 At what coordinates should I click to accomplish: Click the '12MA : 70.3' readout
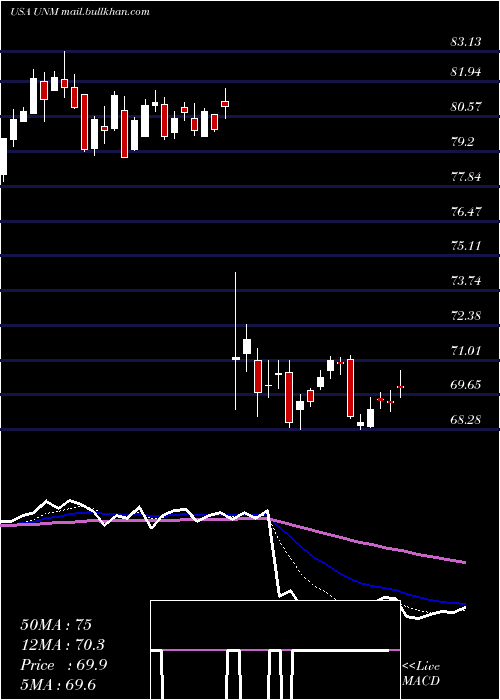pos(62,645)
